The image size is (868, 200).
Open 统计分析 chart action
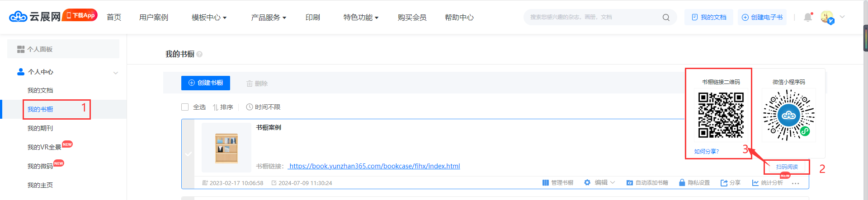[x=768, y=182]
